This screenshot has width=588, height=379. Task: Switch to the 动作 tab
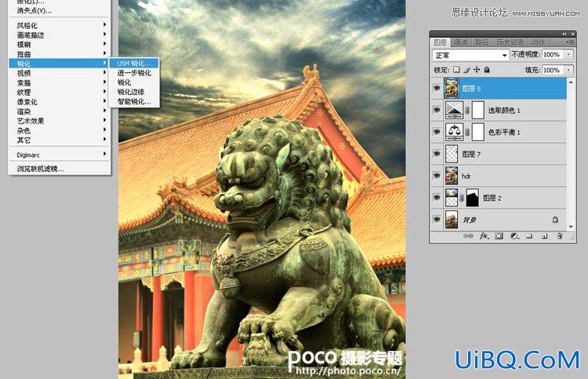tap(538, 42)
